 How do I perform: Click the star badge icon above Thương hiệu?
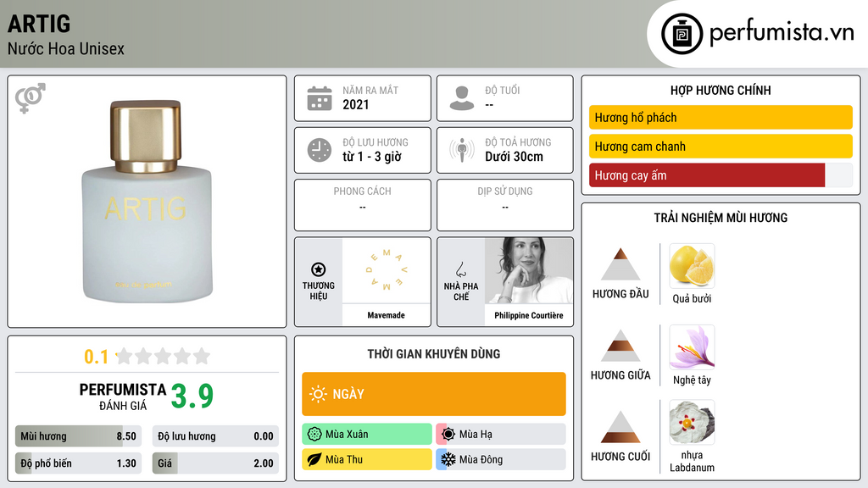319,269
